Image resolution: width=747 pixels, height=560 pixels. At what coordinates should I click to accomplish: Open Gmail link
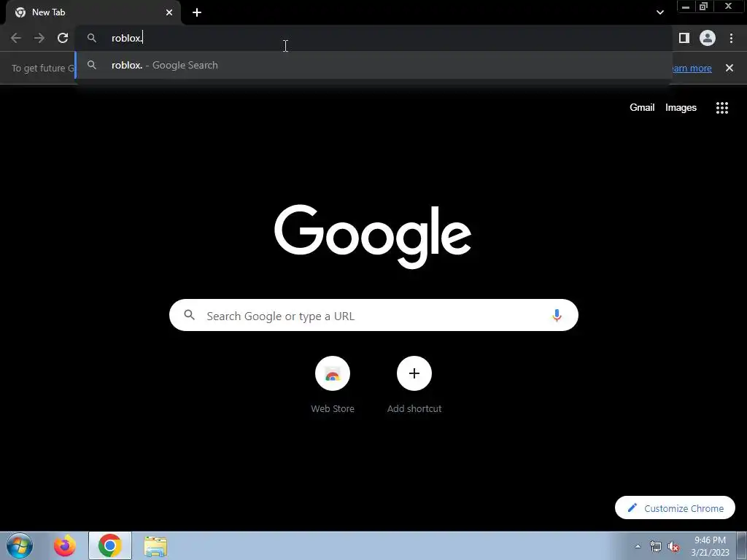642,108
